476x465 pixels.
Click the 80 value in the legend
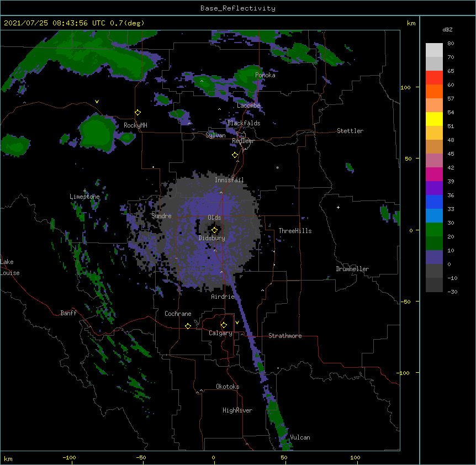pyautogui.click(x=451, y=44)
